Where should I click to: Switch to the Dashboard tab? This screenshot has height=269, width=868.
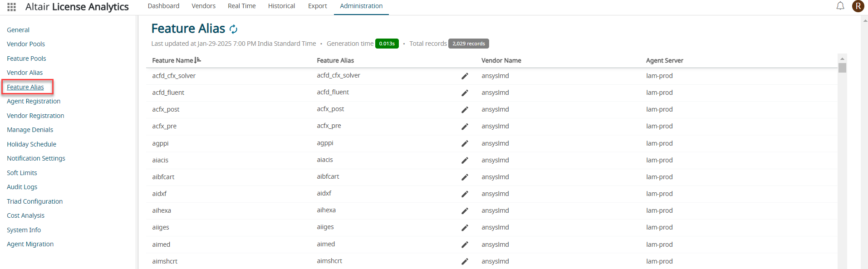[x=163, y=6]
